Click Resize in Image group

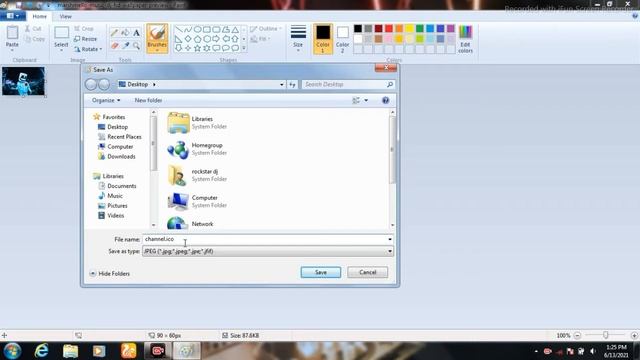point(86,39)
